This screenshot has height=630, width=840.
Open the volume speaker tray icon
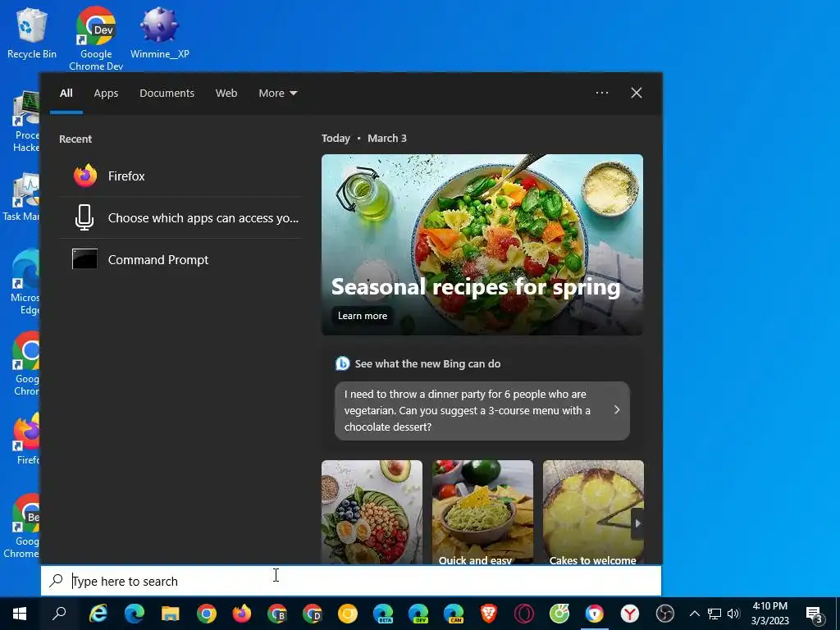point(733,614)
